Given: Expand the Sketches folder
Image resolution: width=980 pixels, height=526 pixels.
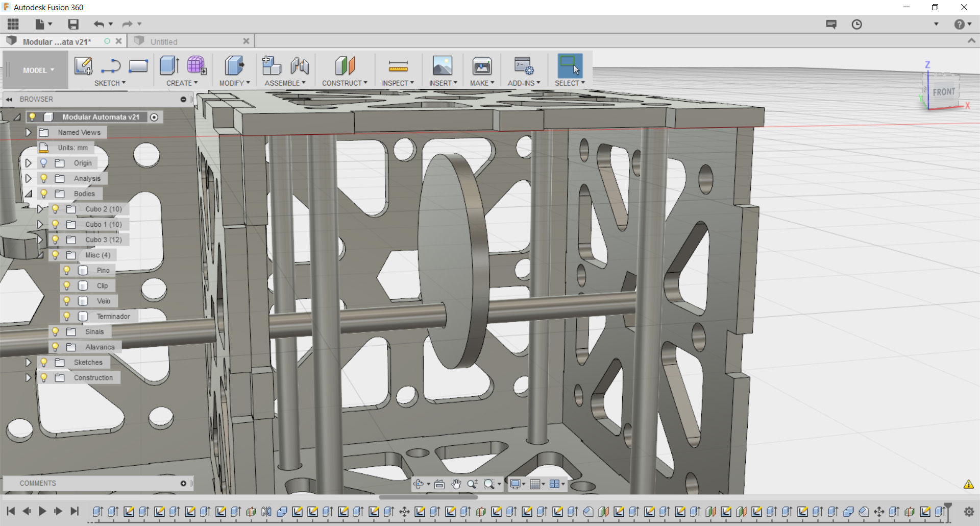Looking at the screenshot, I should point(29,362).
